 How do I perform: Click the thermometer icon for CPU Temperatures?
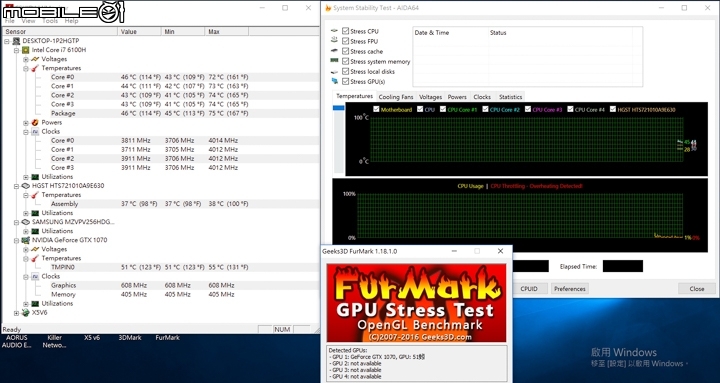point(35,68)
